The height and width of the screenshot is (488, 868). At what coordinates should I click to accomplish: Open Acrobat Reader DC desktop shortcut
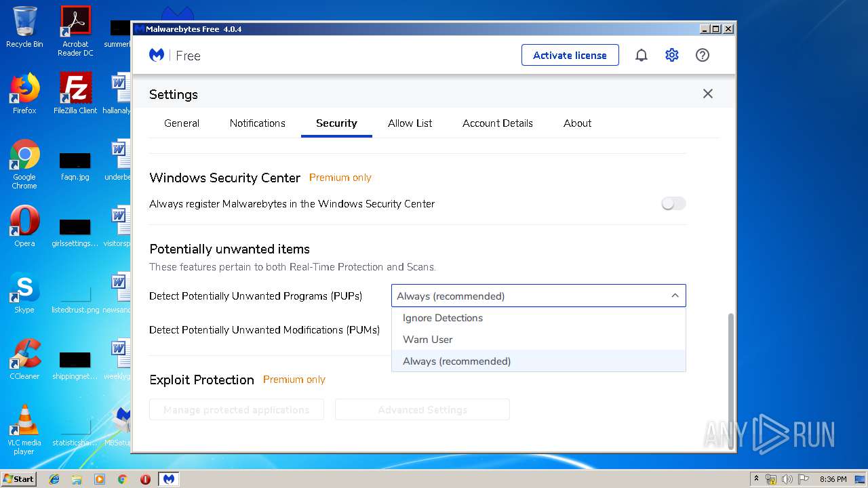pyautogui.click(x=75, y=30)
